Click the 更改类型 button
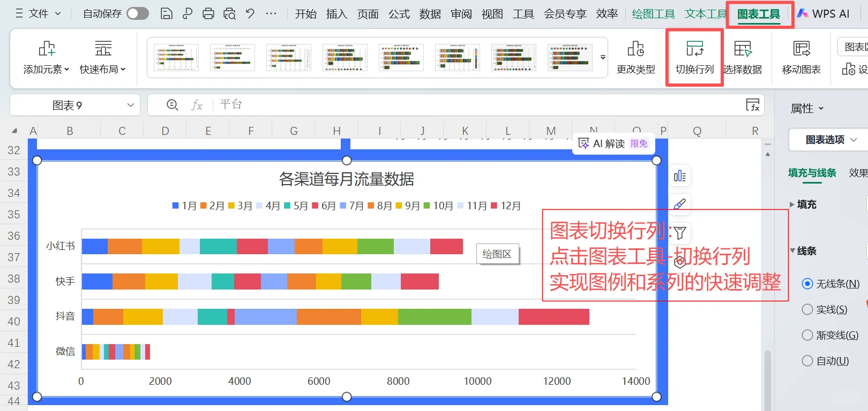 pyautogui.click(x=636, y=58)
